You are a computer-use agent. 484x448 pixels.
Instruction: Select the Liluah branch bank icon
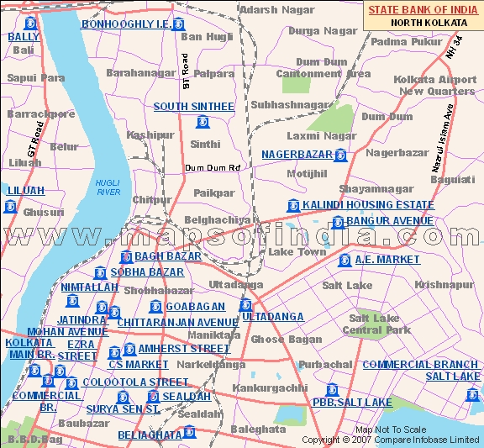[10, 206]
